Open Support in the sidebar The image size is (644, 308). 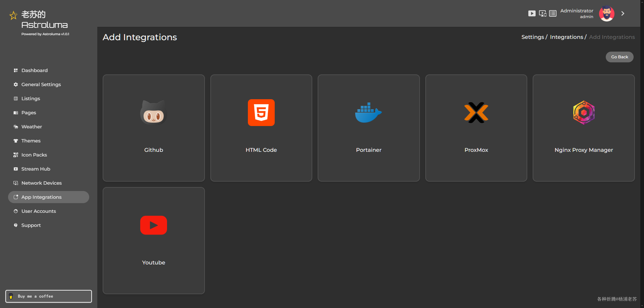tap(49, 225)
